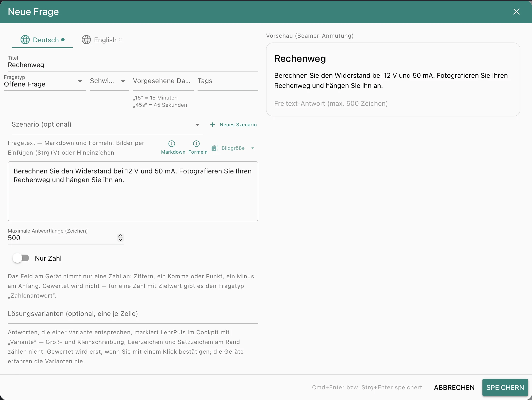Click the plus icon for Neues Szenario
The width and height of the screenshot is (532, 400).
(213, 125)
